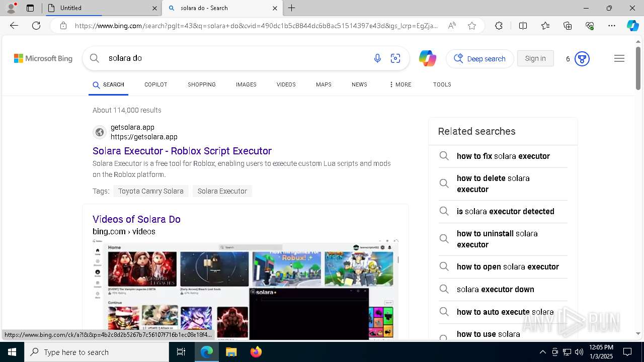Click the Sign in button

pyautogui.click(x=535, y=58)
